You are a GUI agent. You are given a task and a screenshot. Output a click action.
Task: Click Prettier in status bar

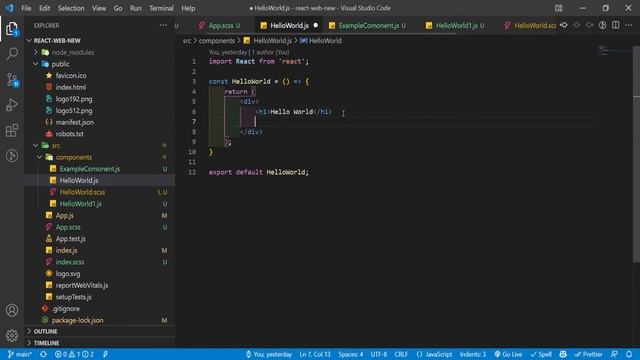click(x=588, y=354)
